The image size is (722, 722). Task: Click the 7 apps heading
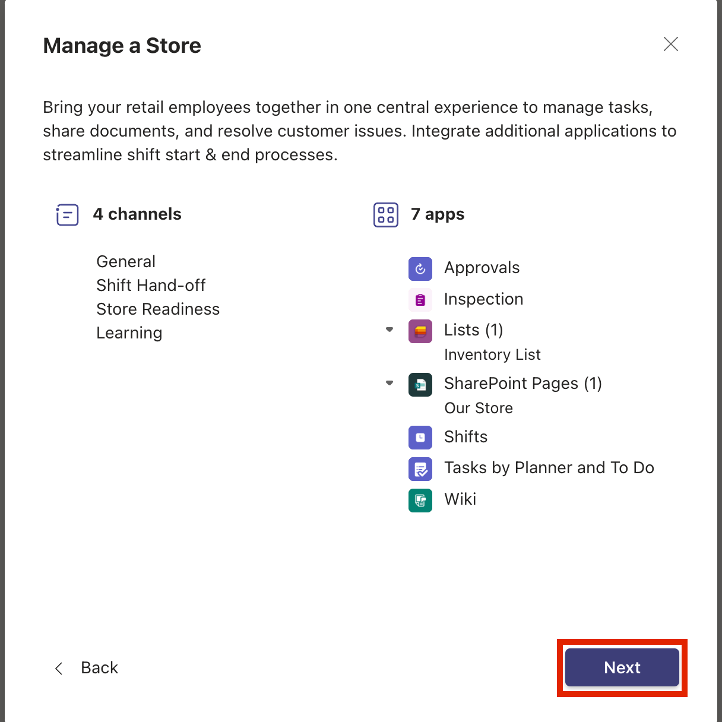point(437,214)
